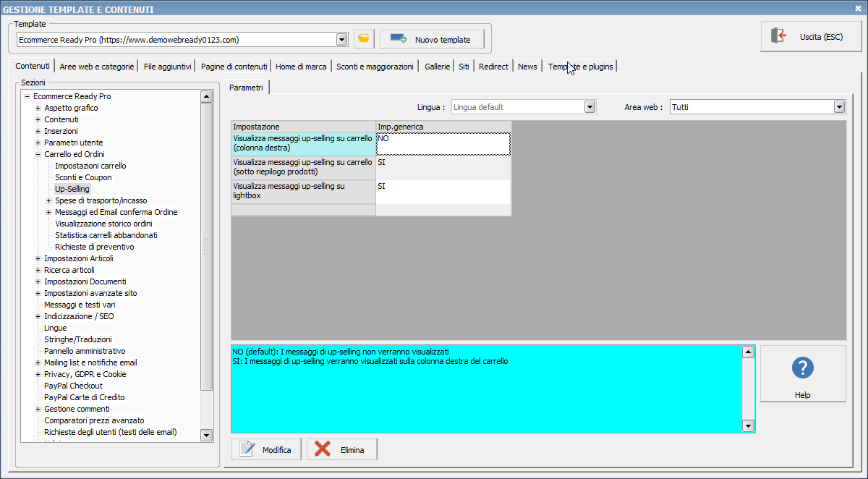Open the Home di marca tab
The width and height of the screenshot is (868, 479).
pos(302,66)
